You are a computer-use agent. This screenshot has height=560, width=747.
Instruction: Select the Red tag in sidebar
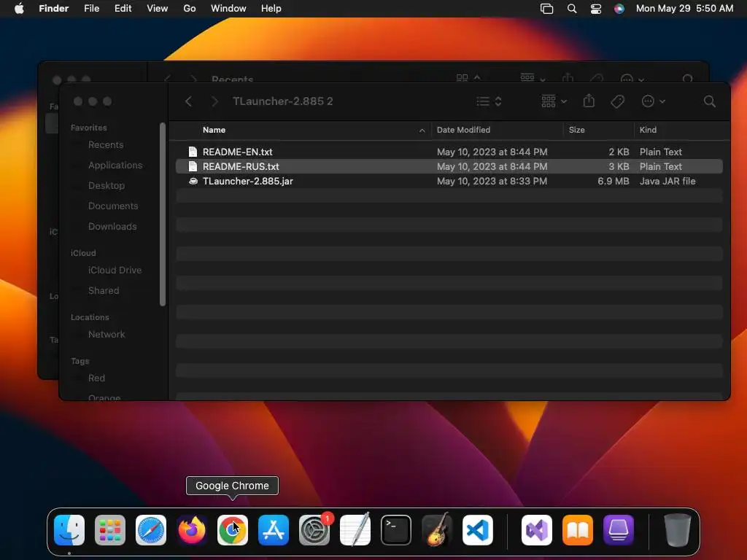(96, 378)
